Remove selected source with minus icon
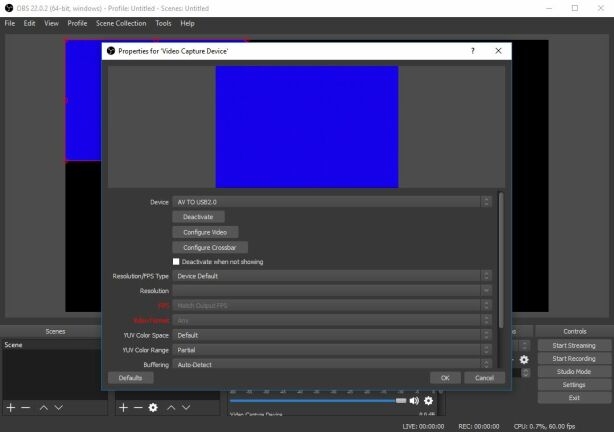 point(138,408)
